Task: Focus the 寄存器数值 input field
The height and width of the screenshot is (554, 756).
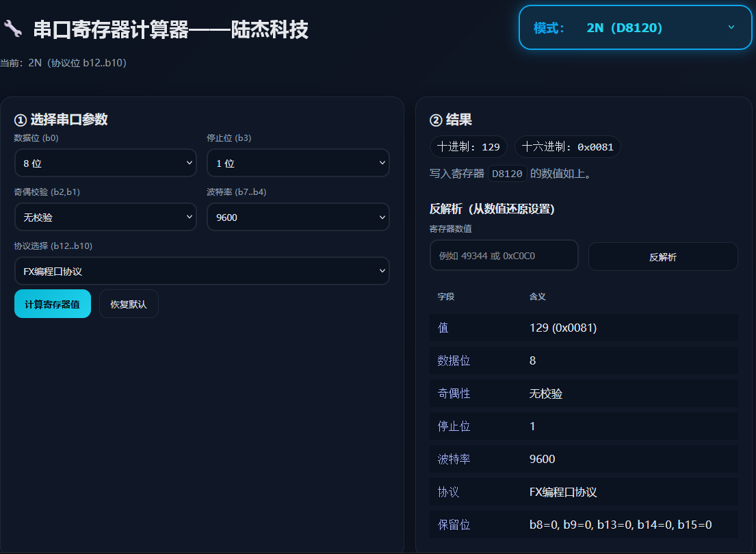Action: pos(504,256)
